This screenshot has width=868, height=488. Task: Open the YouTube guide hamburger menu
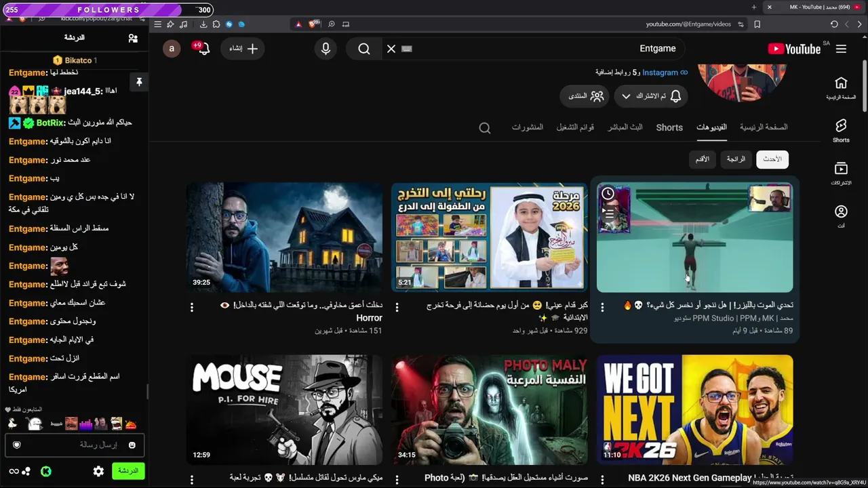pos(841,49)
